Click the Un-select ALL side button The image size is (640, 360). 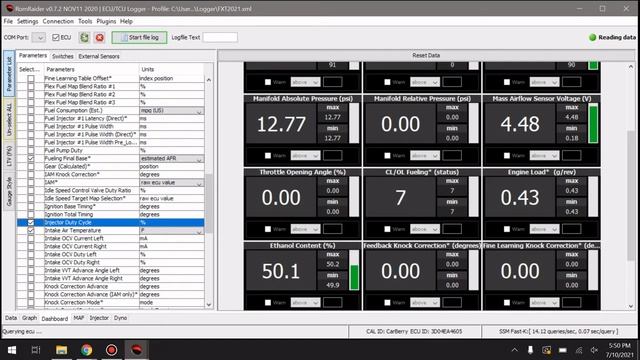tap(9, 120)
